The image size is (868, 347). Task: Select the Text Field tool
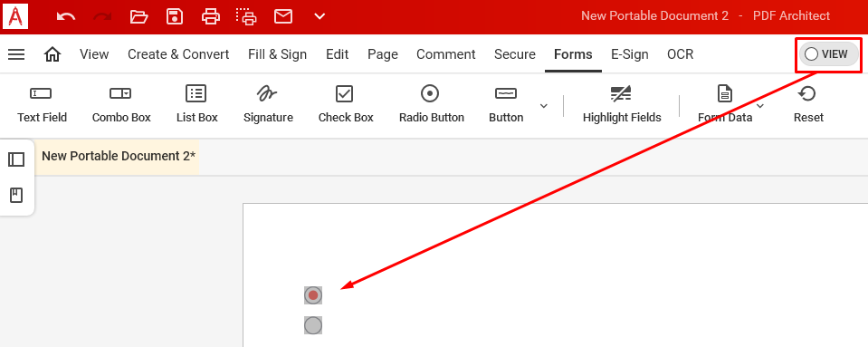(x=42, y=104)
